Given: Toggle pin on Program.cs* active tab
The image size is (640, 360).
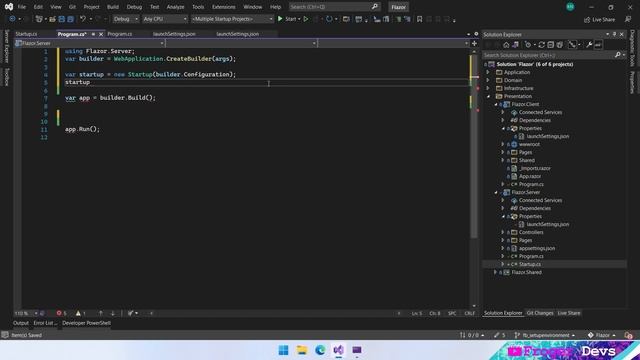Looking at the screenshot, I should (x=93, y=34).
